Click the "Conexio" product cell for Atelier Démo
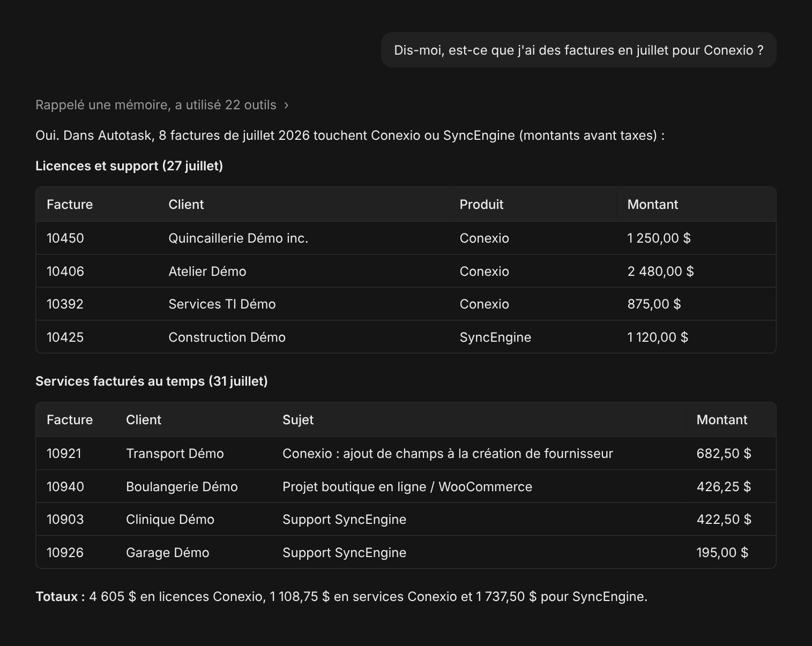 pos(484,272)
